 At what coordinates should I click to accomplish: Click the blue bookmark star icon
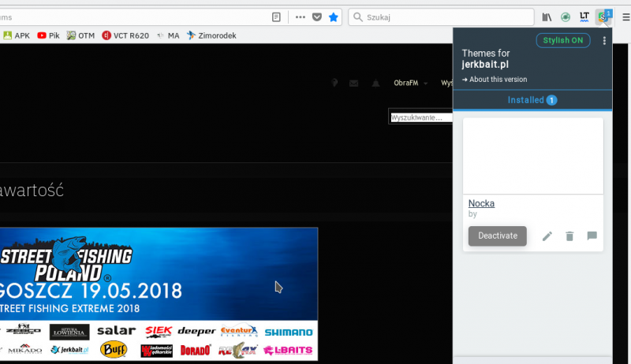(x=334, y=17)
